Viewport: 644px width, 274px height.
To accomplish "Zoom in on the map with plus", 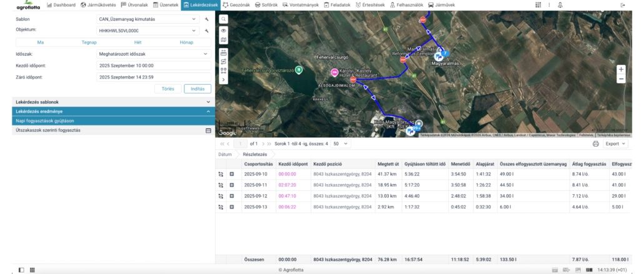I will coord(621,69).
